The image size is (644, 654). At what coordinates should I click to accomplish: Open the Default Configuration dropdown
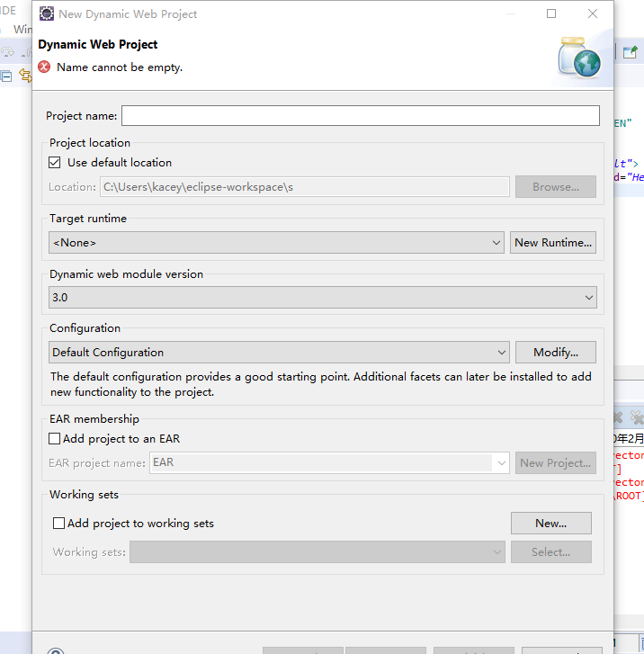tap(279, 353)
